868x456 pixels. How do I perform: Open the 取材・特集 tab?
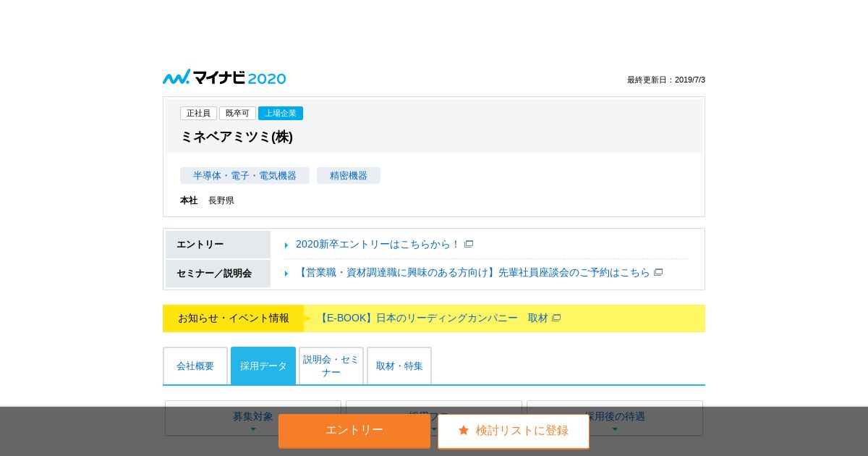coord(399,366)
